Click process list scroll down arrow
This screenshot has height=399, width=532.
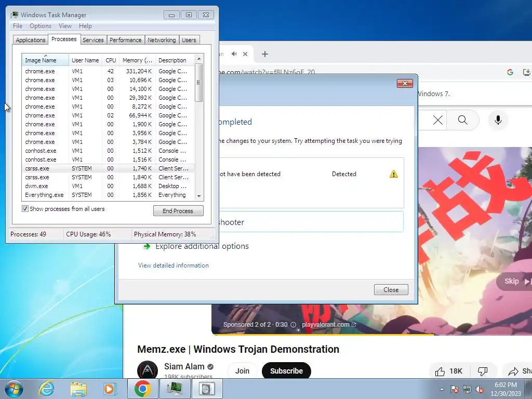199,196
